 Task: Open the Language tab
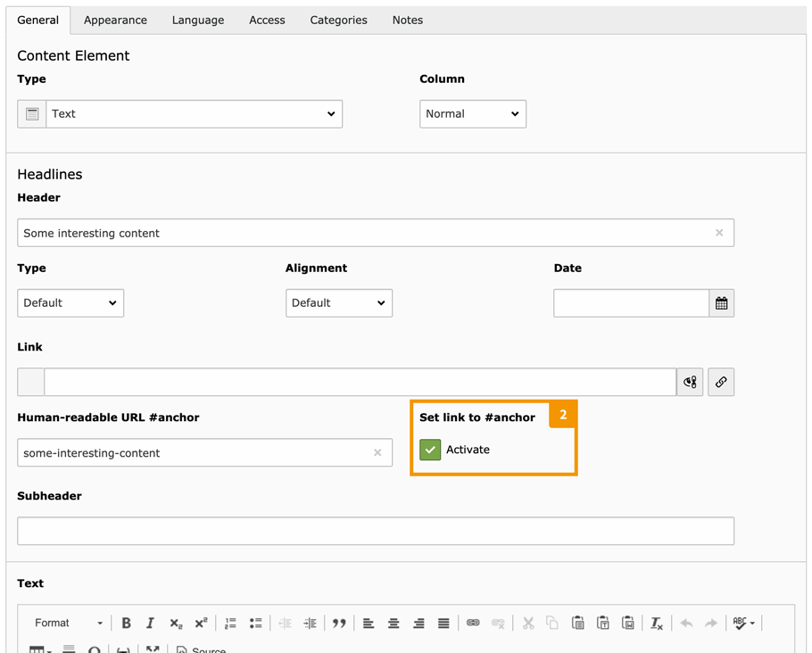(198, 21)
